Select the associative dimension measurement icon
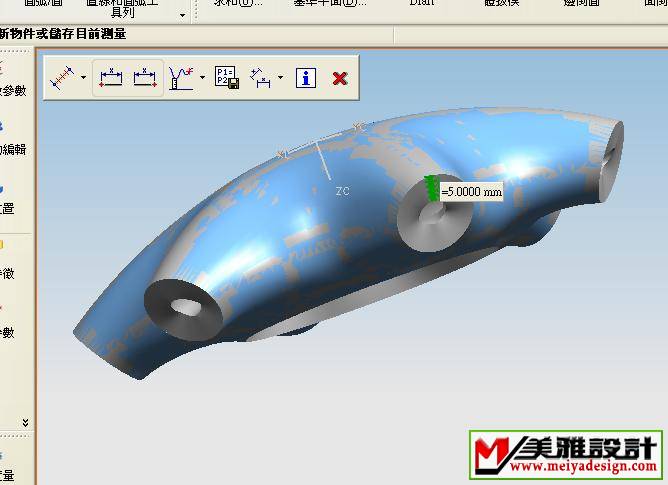668x485 pixels. [x=260, y=78]
